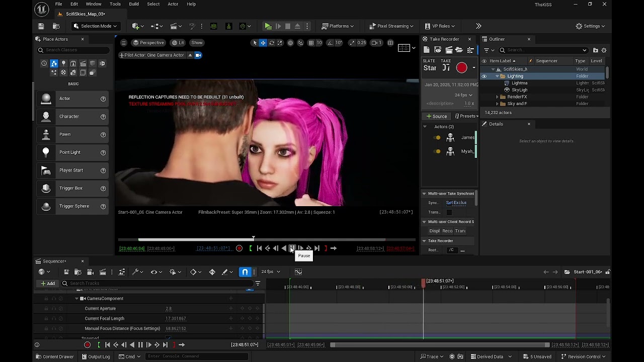The width and height of the screenshot is (644, 362).
Task: Click the Take Recorder red record button
Action: click(461, 68)
